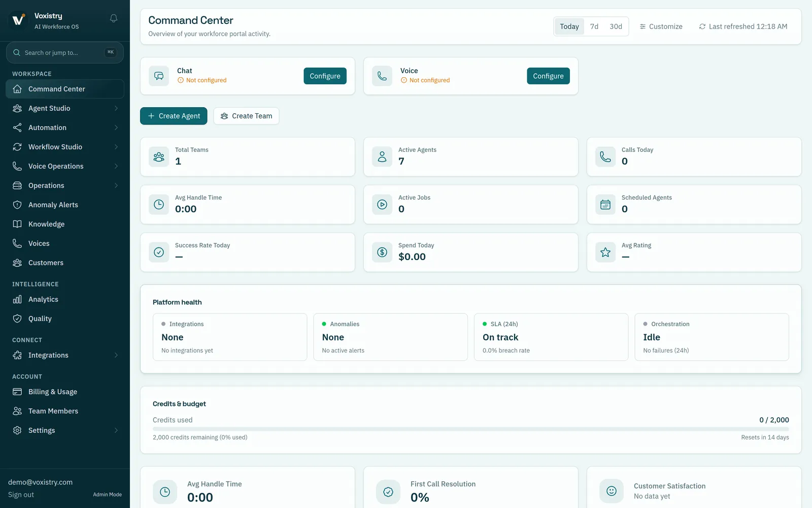Open Analytics in the sidebar

65,299
